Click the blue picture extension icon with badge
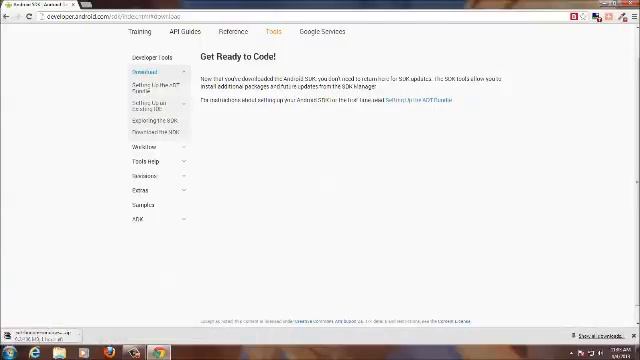Viewport: 640px width, 360px height. (x=596, y=17)
